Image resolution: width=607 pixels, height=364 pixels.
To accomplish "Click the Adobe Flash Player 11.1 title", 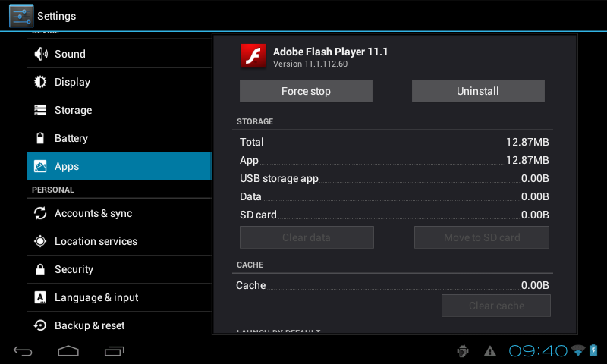I will [x=330, y=52].
